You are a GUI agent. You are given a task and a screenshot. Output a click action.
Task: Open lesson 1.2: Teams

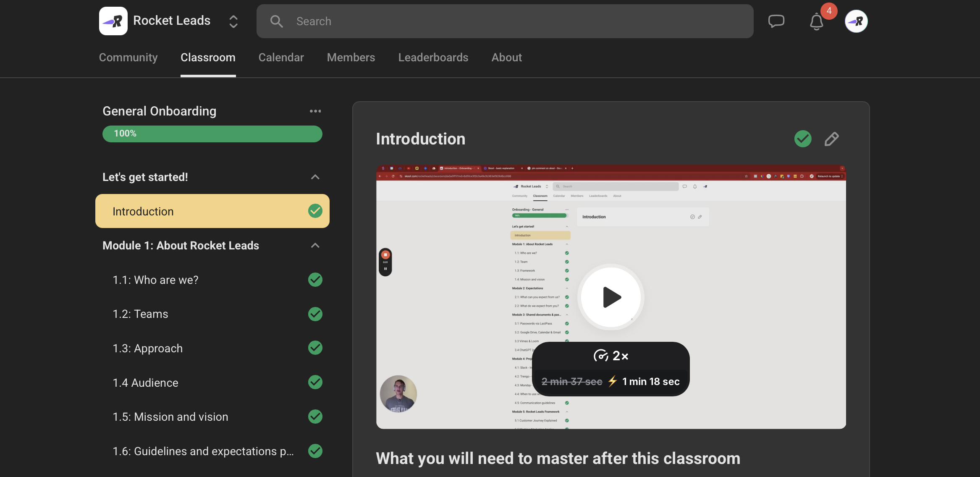coord(140,314)
